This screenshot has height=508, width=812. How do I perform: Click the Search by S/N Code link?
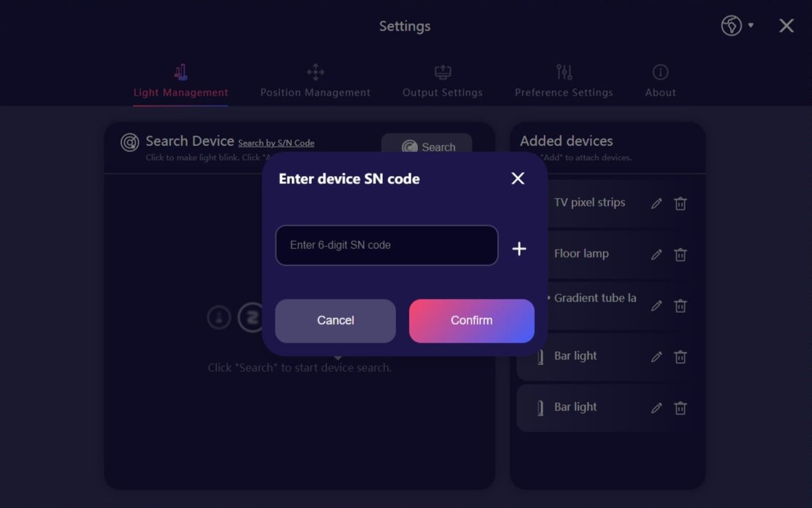[x=276, y=143]
